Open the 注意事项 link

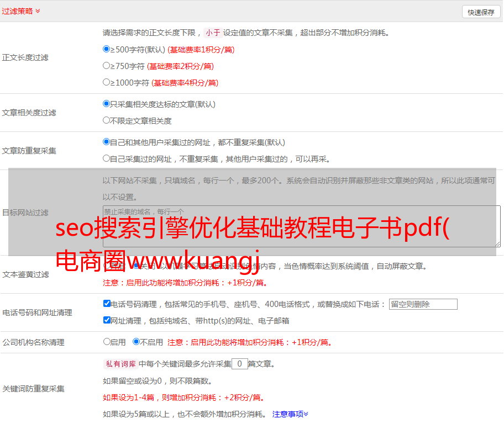[290, 414]
